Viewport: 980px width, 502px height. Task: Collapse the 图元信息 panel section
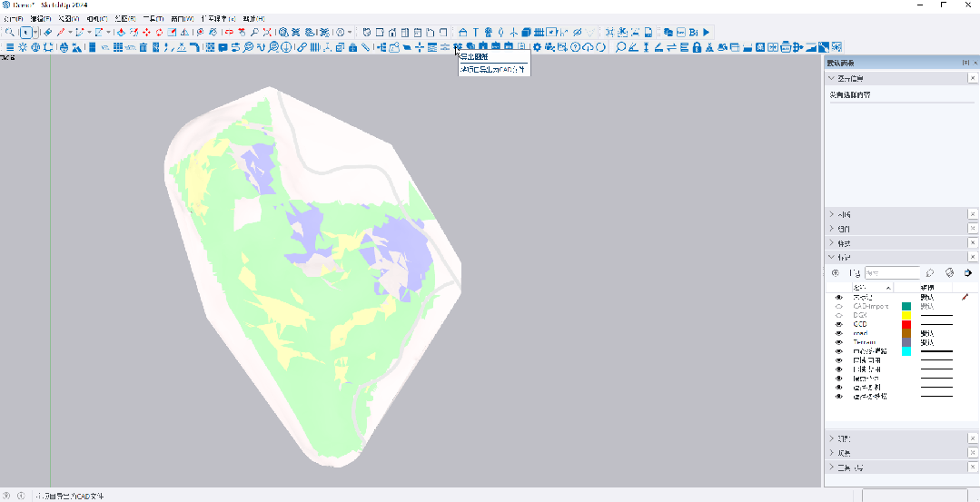pos(831,78)
